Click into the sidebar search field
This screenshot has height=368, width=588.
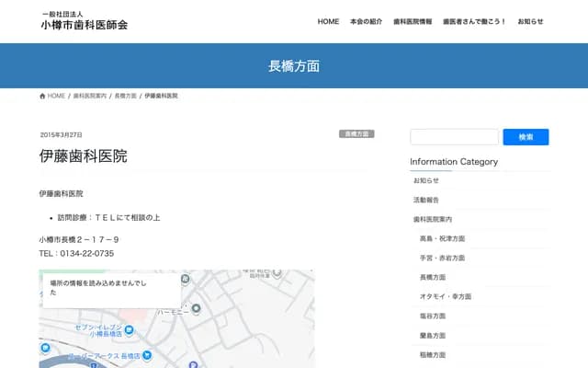coord(454,137)
